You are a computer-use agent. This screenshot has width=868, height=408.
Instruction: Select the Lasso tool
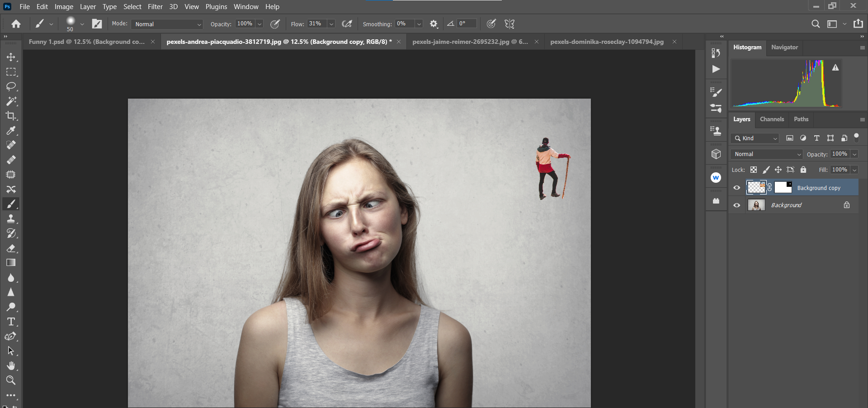[11, 86]
